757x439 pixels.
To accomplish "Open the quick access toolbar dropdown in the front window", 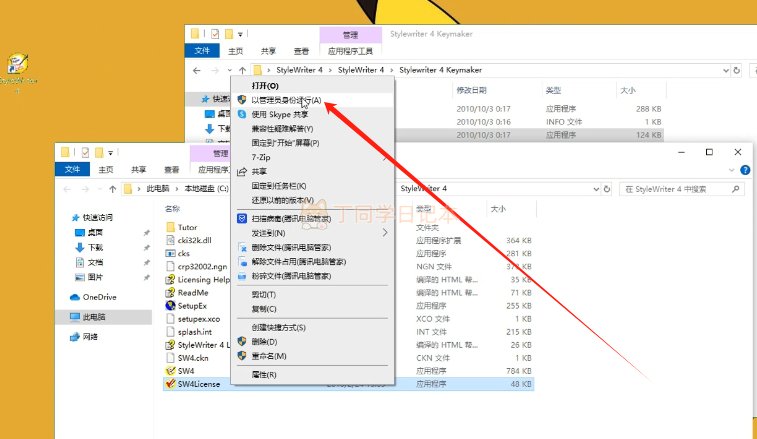I will pos(111,153).
